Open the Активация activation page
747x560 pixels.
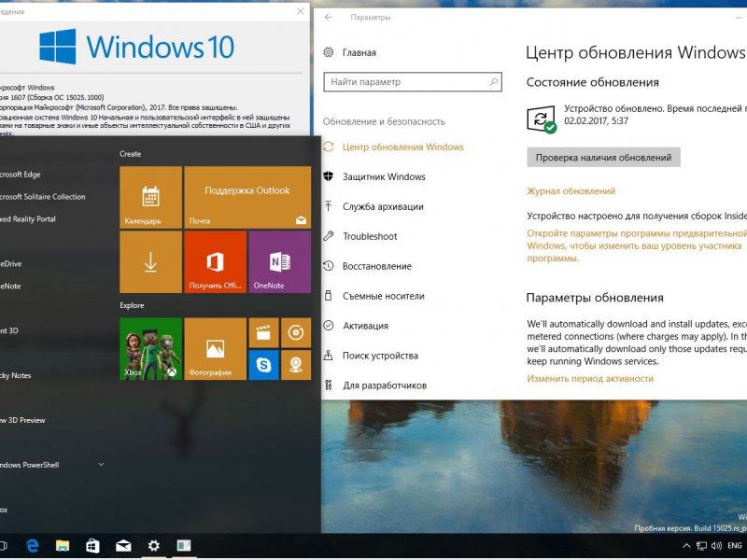tap(356, 326)
